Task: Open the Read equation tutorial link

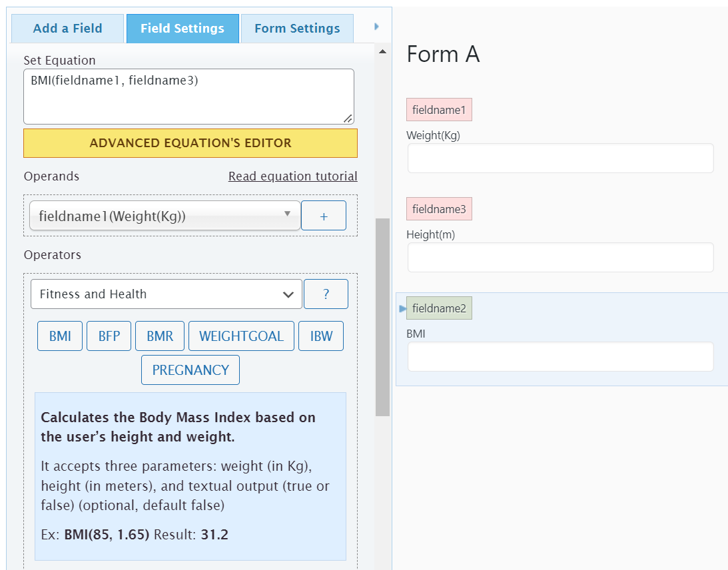Action: [x=292, y=176]
